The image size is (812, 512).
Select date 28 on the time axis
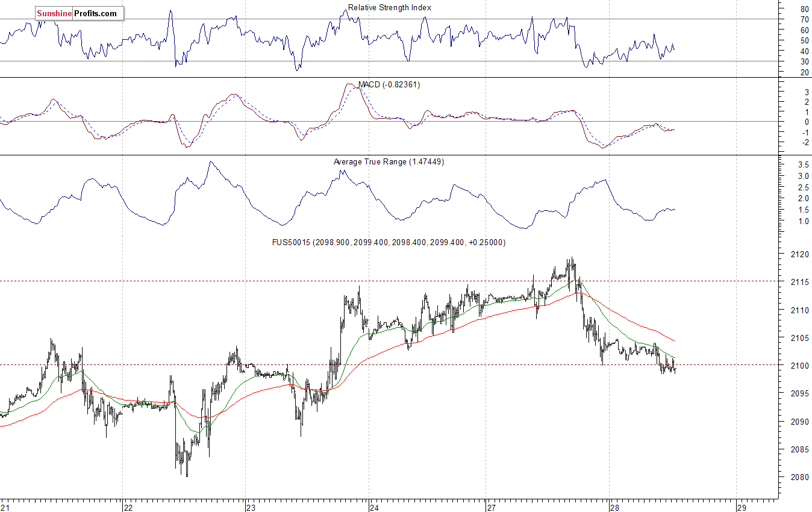(614, 508)
